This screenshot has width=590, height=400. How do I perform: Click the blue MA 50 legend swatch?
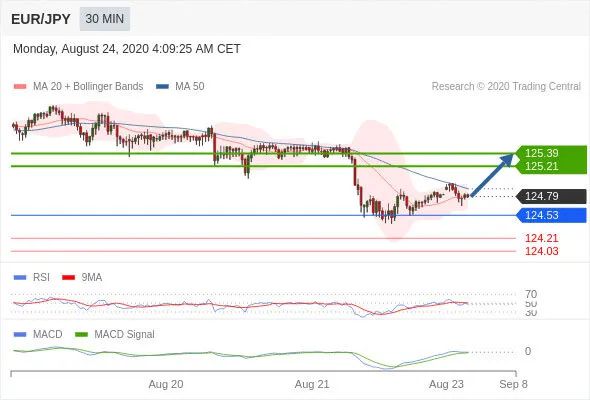click(162, 87)
